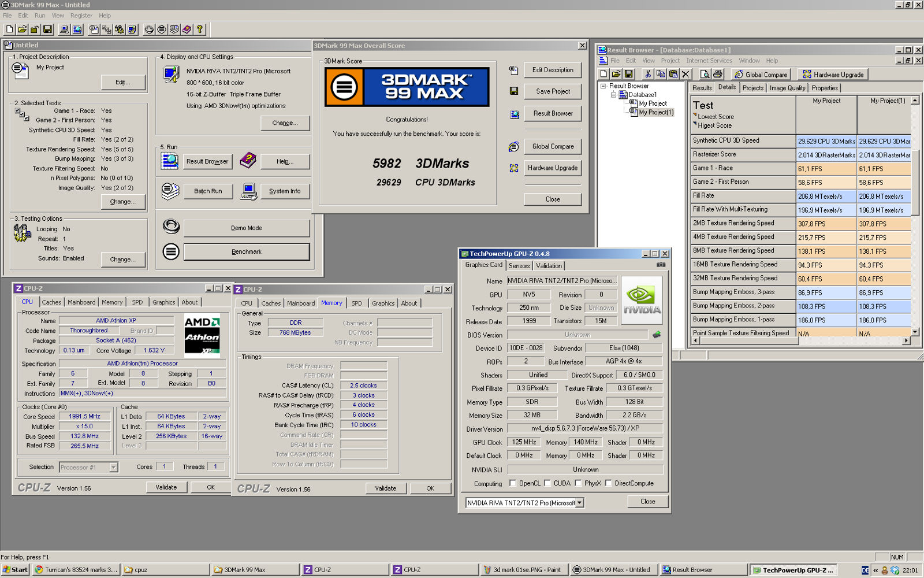Click Windows Start button
924x578 pixels.
click(15, 570)
